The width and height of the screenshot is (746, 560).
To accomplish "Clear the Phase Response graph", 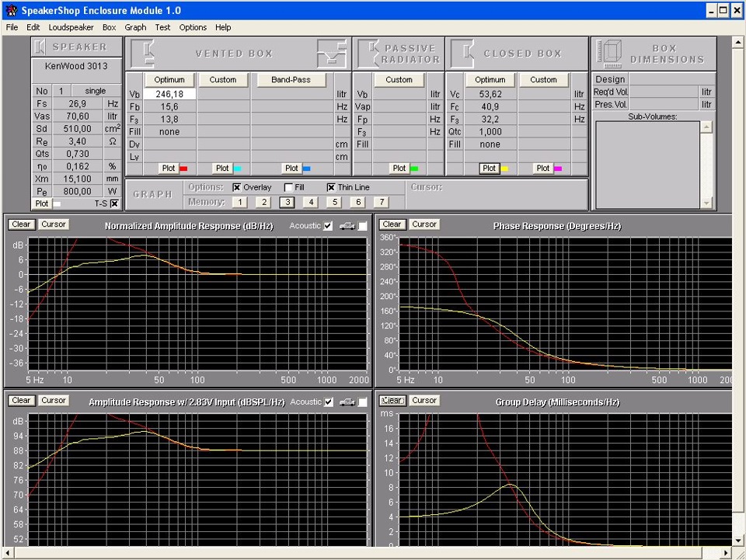I will click(x=392, y=224).
